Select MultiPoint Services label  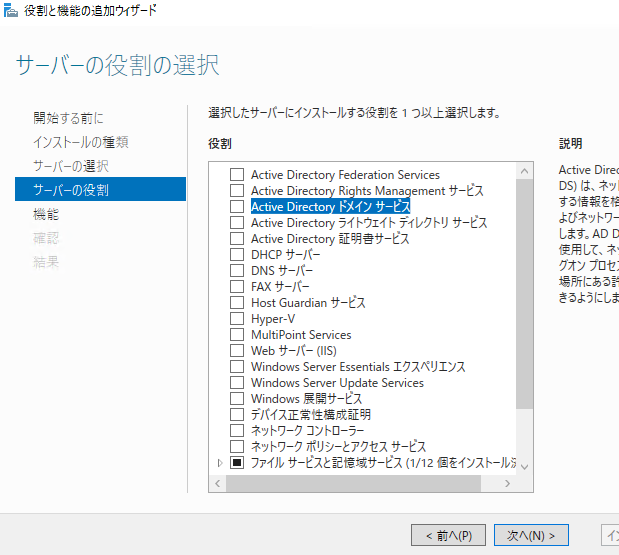click(x=301, y=335)
